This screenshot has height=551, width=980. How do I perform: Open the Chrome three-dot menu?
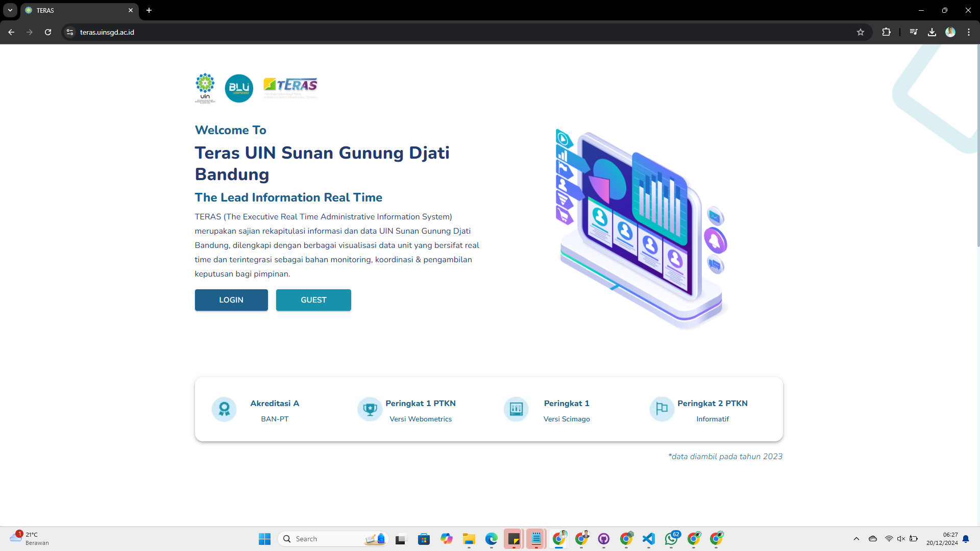[x=969, y=32]
